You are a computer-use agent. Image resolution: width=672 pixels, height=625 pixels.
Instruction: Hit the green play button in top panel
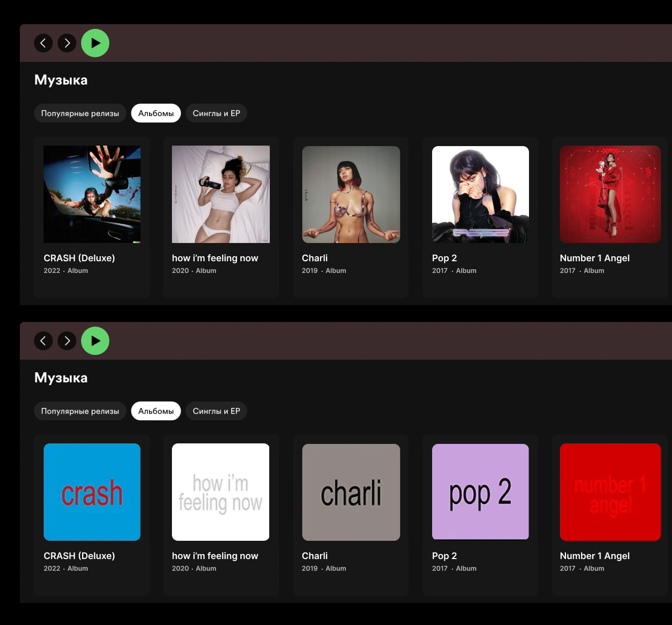click(95, 43)
